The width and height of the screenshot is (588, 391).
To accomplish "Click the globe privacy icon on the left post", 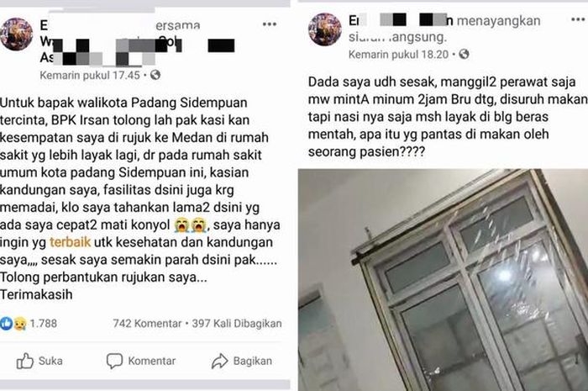I will [x=155, y=75].
